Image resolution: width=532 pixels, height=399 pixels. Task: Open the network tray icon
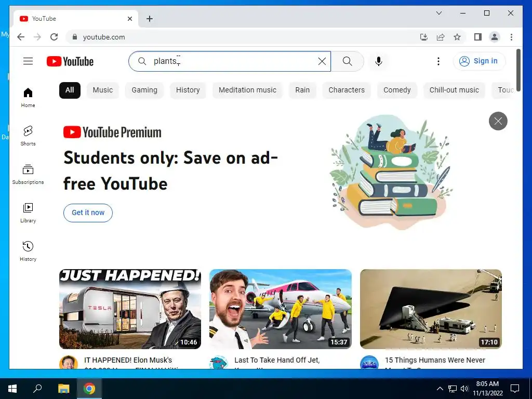tap(453, 389)
